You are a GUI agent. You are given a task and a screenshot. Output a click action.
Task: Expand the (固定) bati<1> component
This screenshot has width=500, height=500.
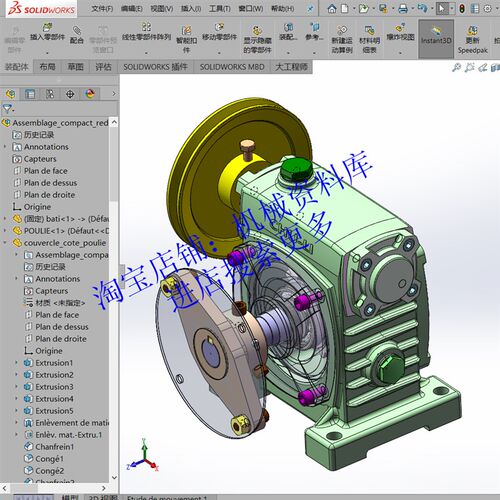(5, 219)
